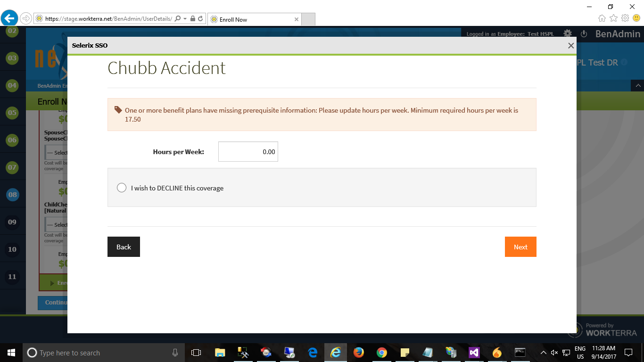The image size is (644, 362).
Task: Click the browser back arrow
Action: [9, 19]
